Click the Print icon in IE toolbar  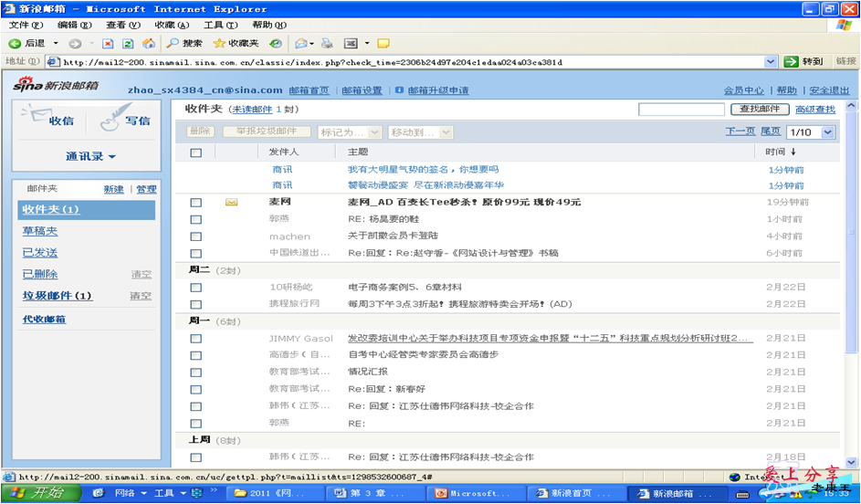click(327, 44)
